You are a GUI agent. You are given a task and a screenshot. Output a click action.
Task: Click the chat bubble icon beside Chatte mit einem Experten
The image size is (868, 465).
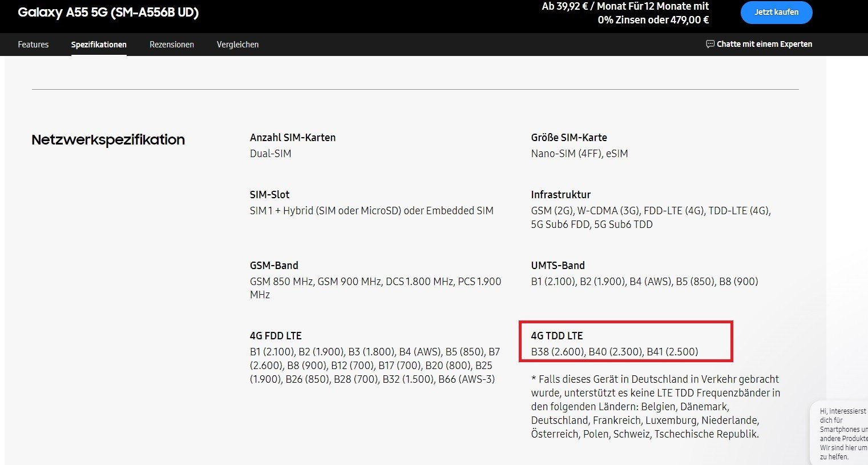[x=710, y=44]
